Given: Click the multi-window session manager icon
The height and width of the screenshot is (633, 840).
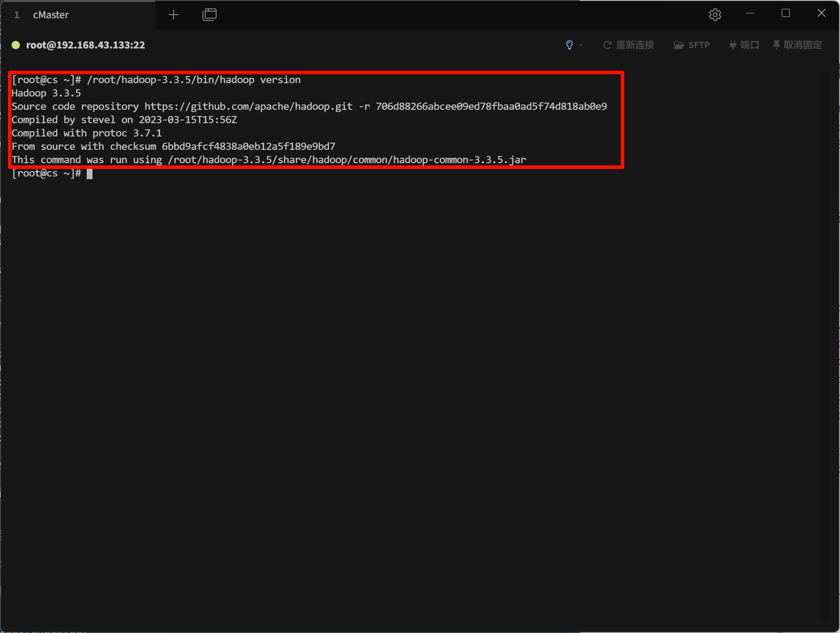Looking at the screenshot, I should [x=209, y=15].
